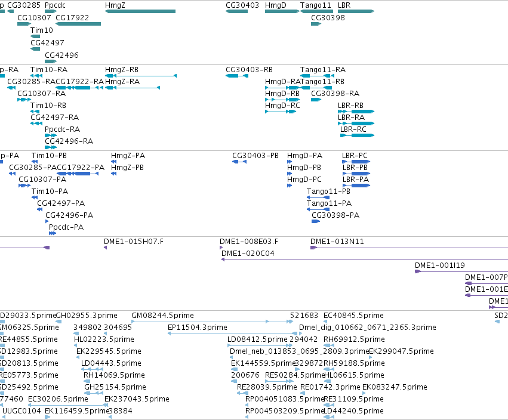The height and width of the screenshot is (420, 508).
Task: Select the DME1-013N11 BAC label
Action: pyautogui.click(x=337, y=242)
